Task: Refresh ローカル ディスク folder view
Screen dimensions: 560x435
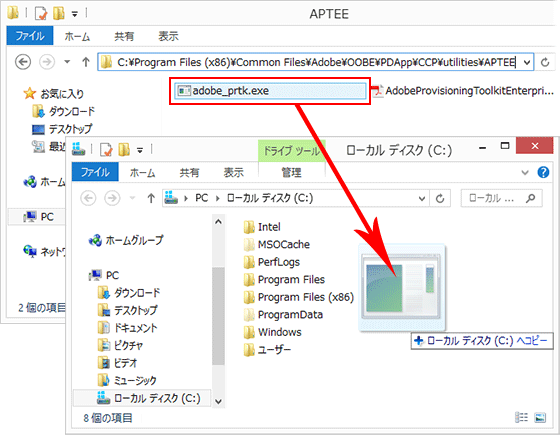Action: 440,198
